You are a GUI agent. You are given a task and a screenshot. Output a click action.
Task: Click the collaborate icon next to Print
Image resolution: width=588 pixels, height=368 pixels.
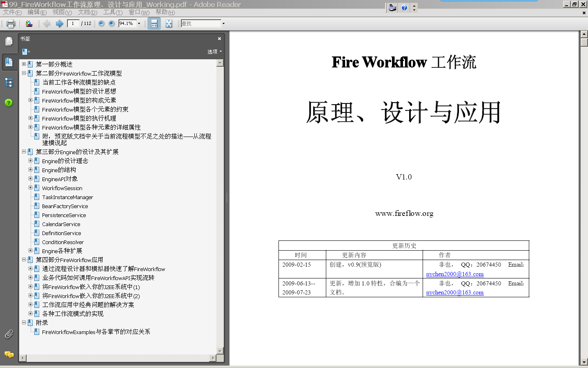29,24
